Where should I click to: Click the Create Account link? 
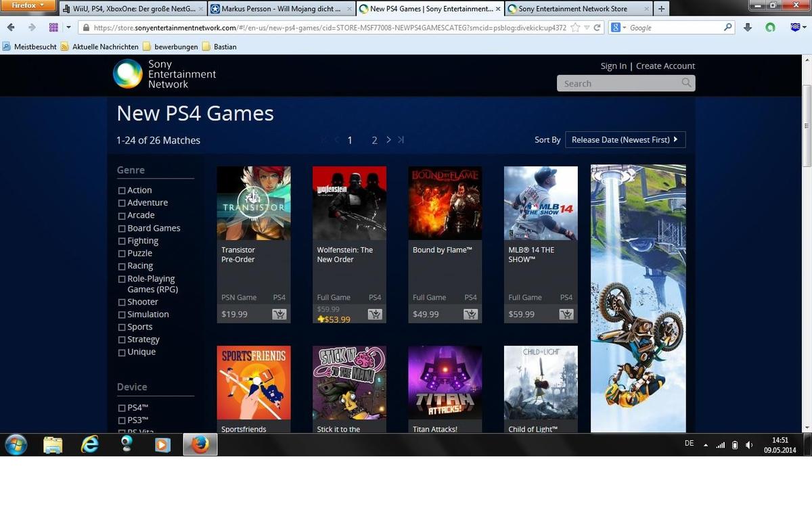pos(665,66)
